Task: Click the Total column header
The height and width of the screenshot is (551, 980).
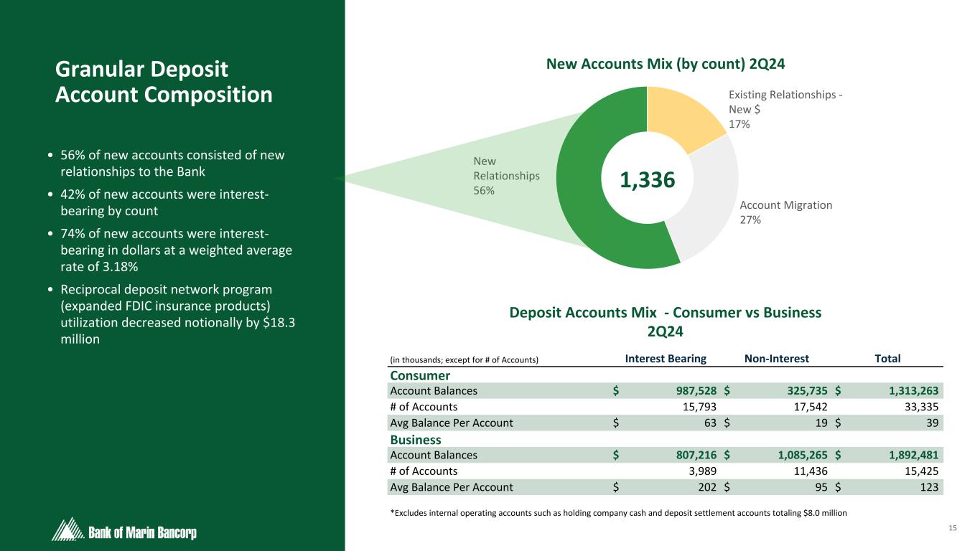Action: 887,359
